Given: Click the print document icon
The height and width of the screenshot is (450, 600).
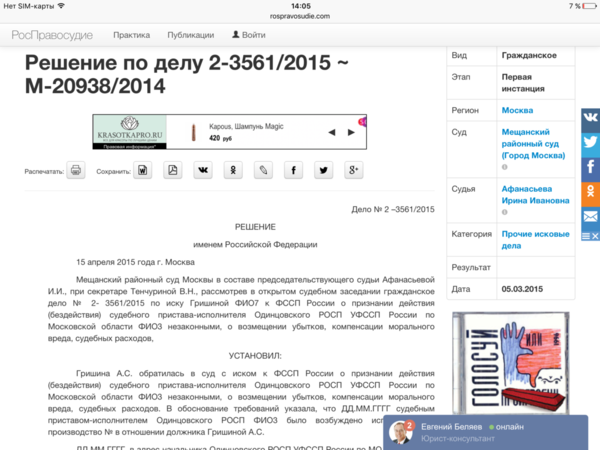Looking at the screenshot, I should [76, 171].
